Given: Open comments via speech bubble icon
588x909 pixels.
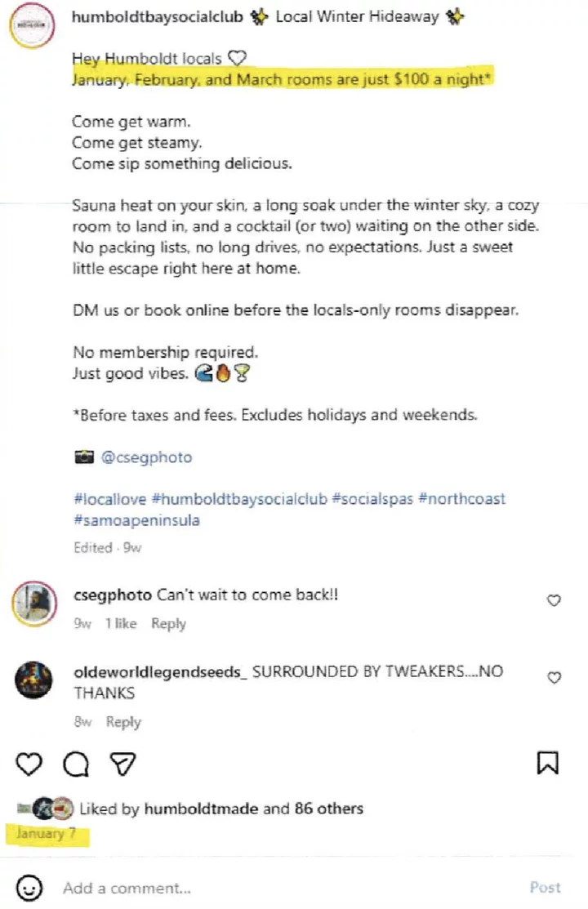Looking at the screenshot, I should [76, 764].
